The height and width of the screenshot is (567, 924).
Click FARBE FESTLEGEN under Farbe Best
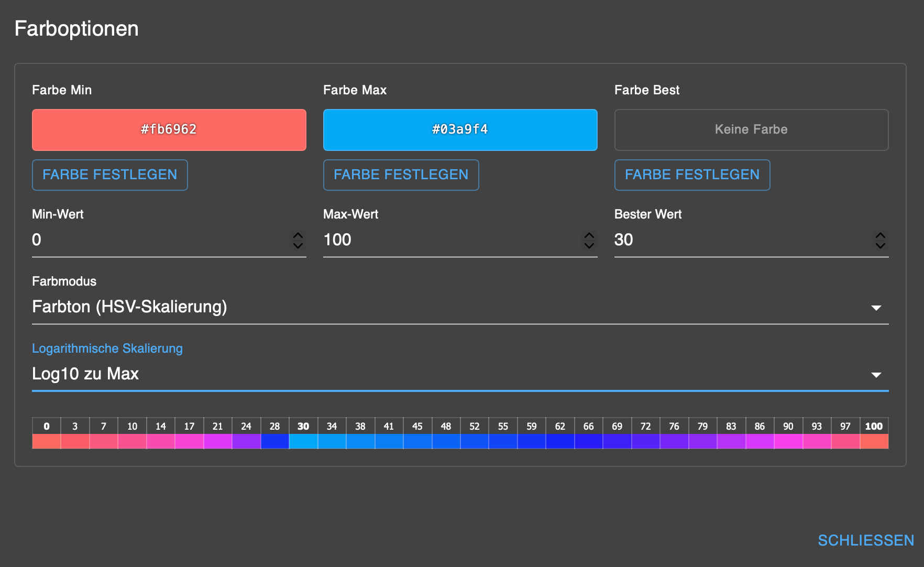tap(692, 175)
